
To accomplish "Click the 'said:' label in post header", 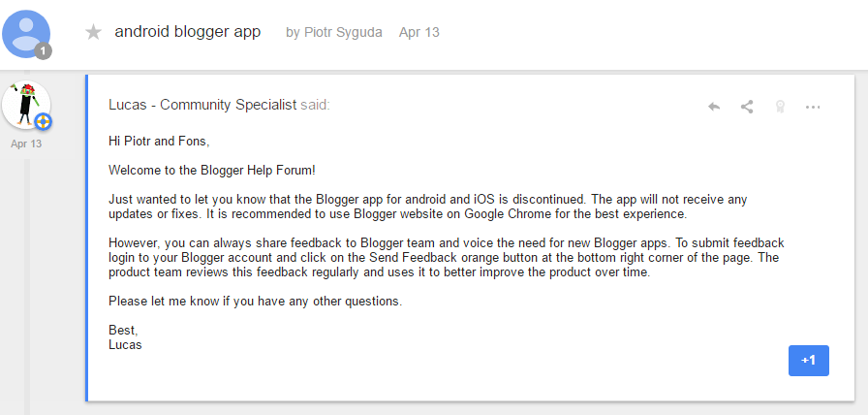I will [315, 106].
